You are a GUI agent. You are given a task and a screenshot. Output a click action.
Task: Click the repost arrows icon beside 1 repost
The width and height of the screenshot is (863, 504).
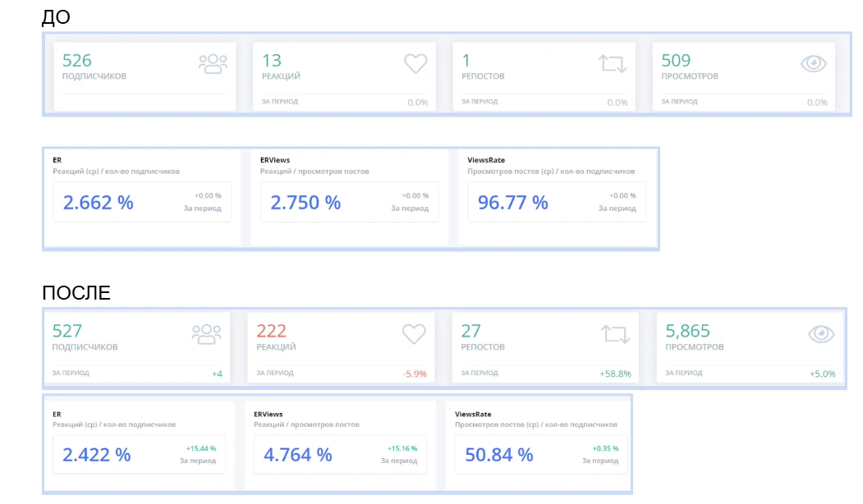tap(613, 64)
